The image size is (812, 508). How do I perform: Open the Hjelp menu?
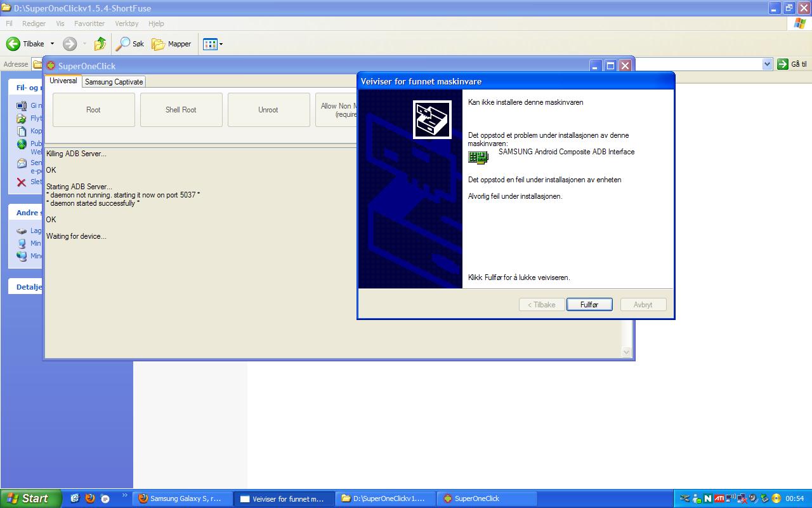pyautogui.click(x=156, y=23)
